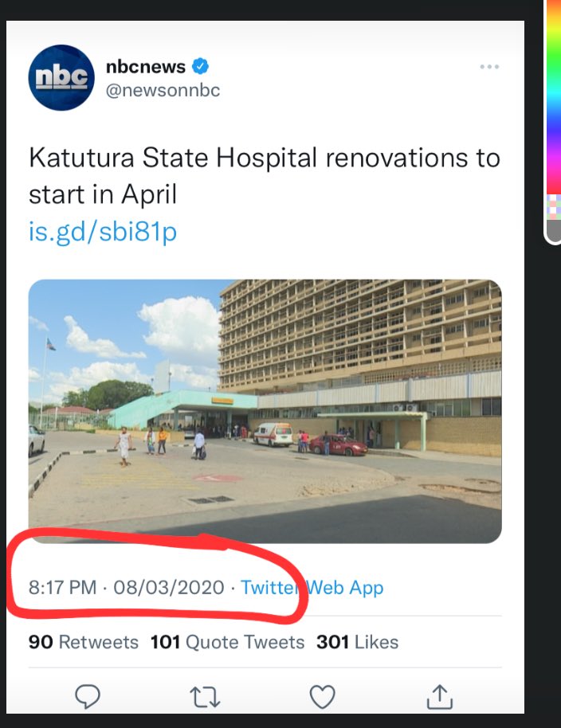This screenshot has width=561, height=728.
Task: Open the three-dot more options menu
Action: tap(489, 67)
